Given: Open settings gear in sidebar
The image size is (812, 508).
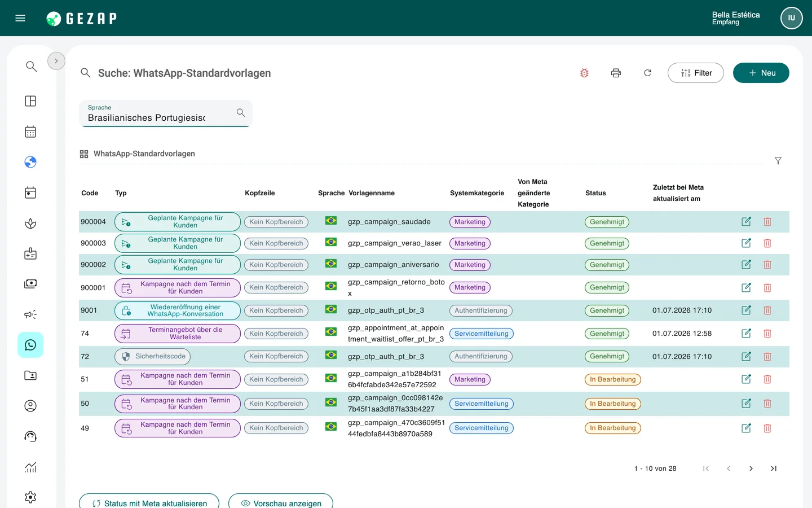Looking at the screenshot, I should point(30,497).
